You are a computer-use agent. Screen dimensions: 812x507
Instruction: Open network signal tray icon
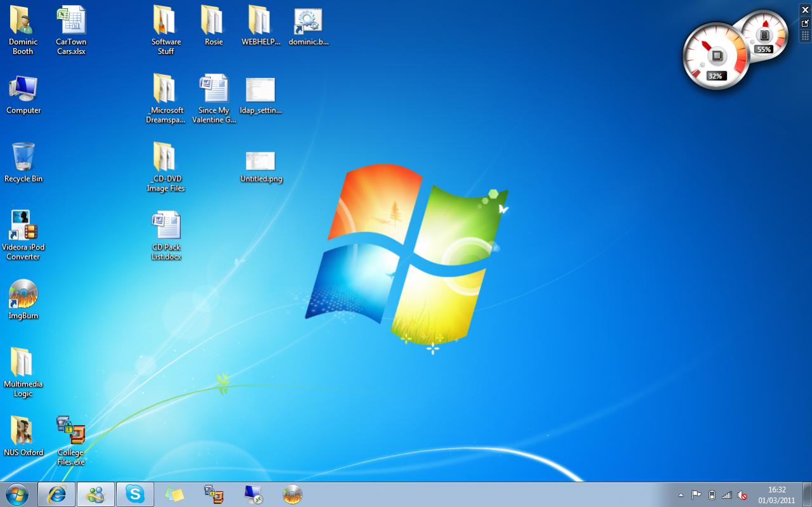727,495
